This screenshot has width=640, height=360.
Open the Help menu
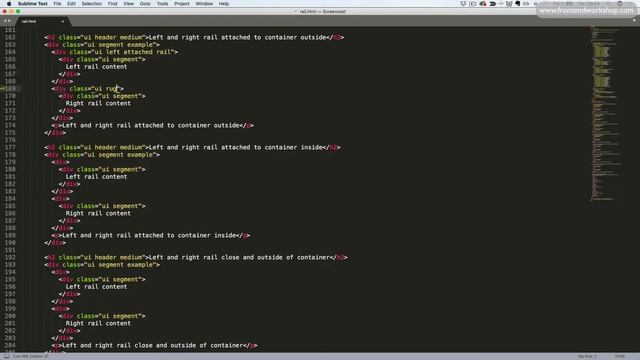(224, 4)
